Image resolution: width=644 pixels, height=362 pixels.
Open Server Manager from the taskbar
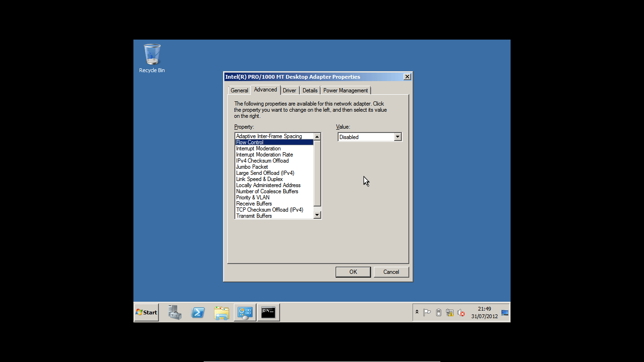[x=175, y=313]
